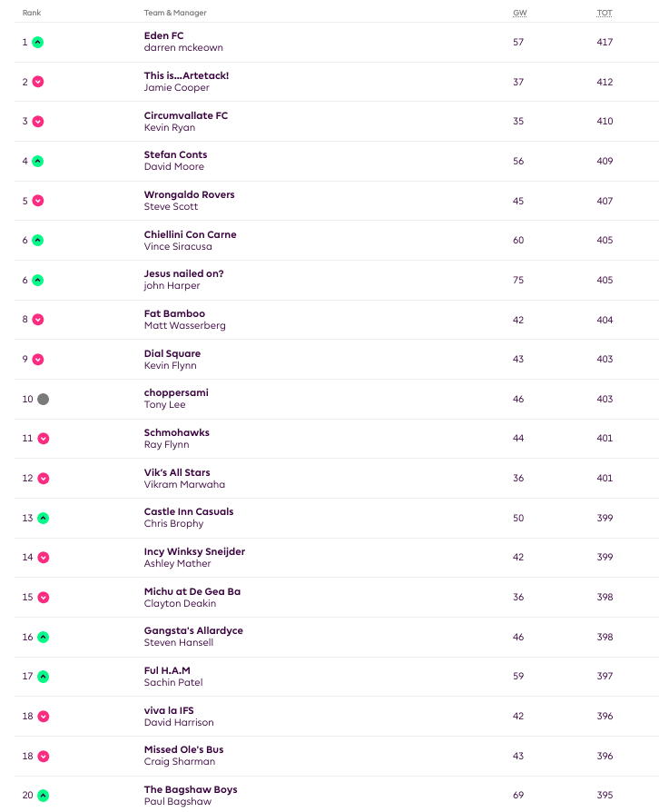Click green rank arrow for Jesus nailed on?

[38, 280]
